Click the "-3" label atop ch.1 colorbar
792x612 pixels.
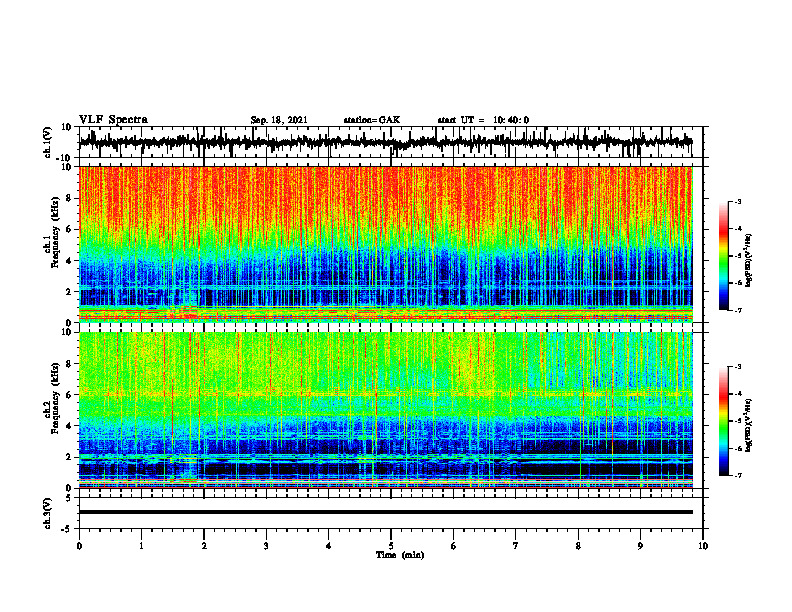pyautogui.click(x=738, y=201)
